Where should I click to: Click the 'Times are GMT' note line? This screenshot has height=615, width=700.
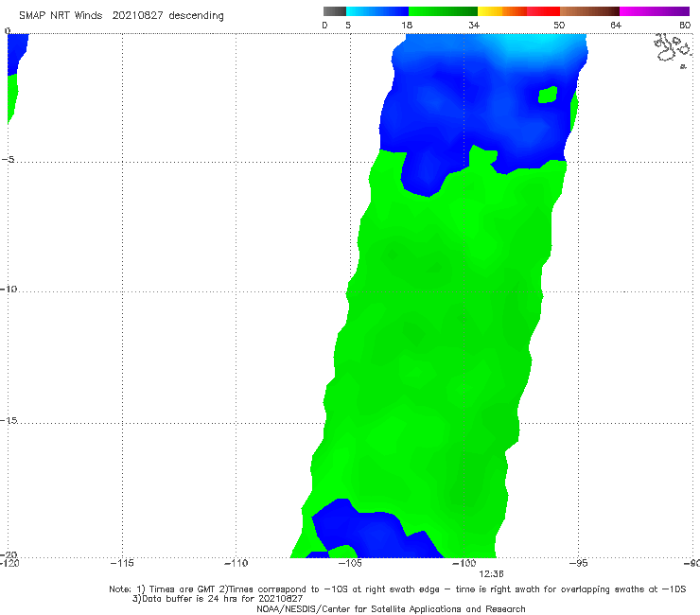(x=397, y=589)
